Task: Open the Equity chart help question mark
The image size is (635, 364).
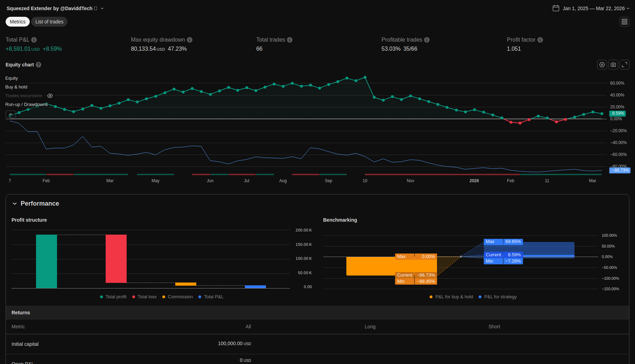Action: pos(38,65)
